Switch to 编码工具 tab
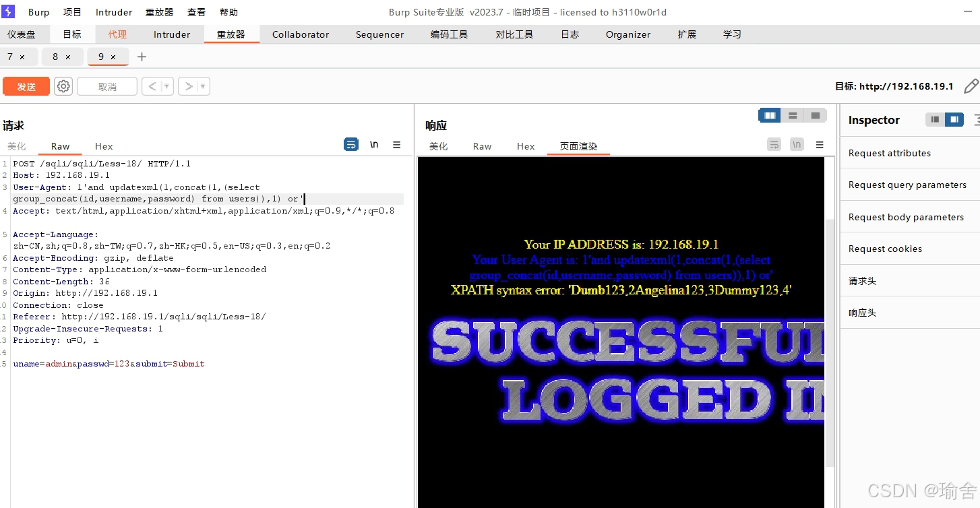Viewport: 980px width, 508px height. [450, 34]
